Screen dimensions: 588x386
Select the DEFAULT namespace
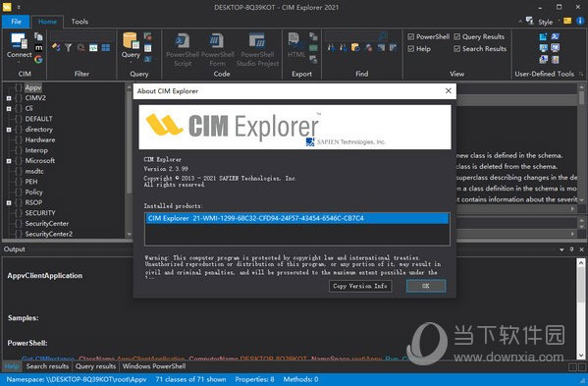[38, 119]
